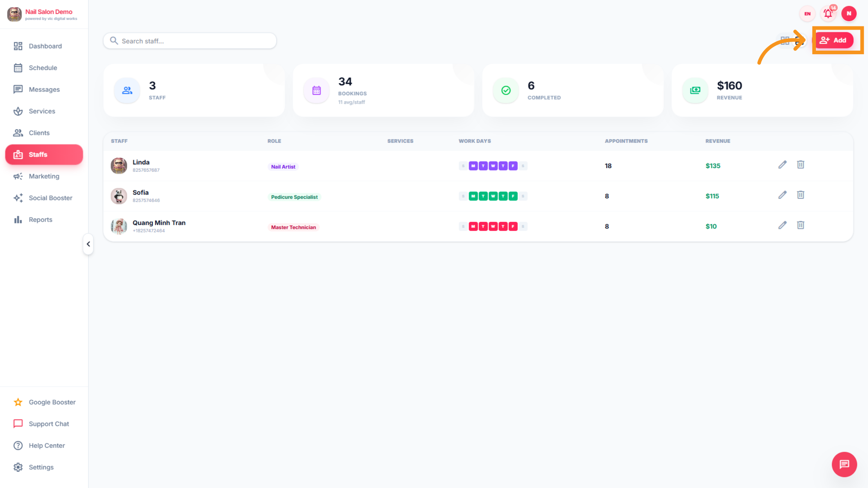Click the edit pencil for Quang Minh Tran

(x=782, y=226)
